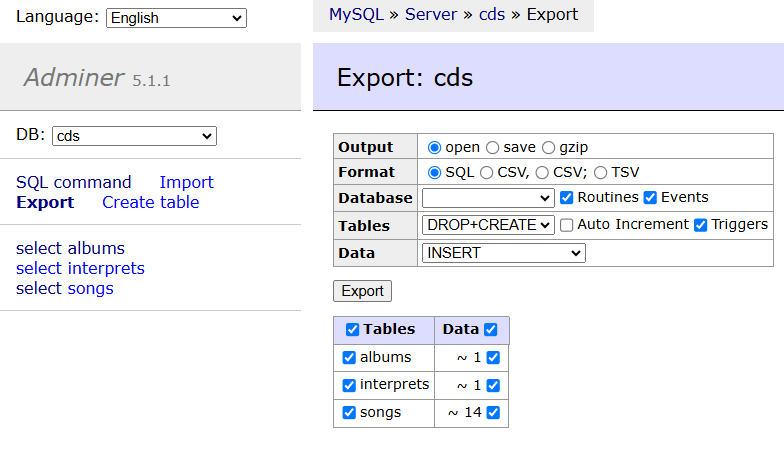The width and height of the screenshot is (784, 450).
Task: Toggle the Triggers checkbox
Action: coord(700,225)
